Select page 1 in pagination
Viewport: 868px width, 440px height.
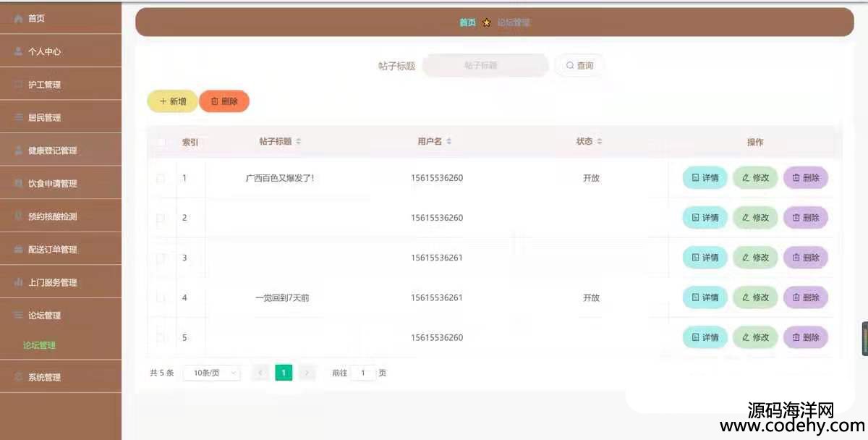tap(284, 373)
